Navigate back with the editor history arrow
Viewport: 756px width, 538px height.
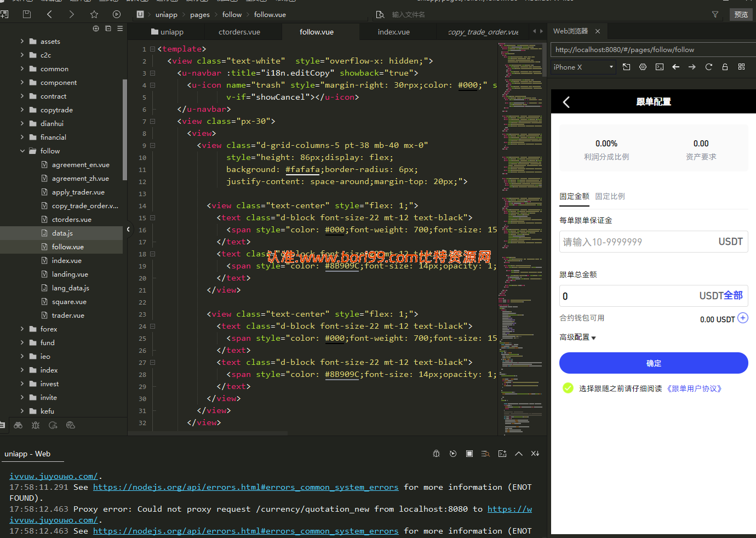[49, 14]
